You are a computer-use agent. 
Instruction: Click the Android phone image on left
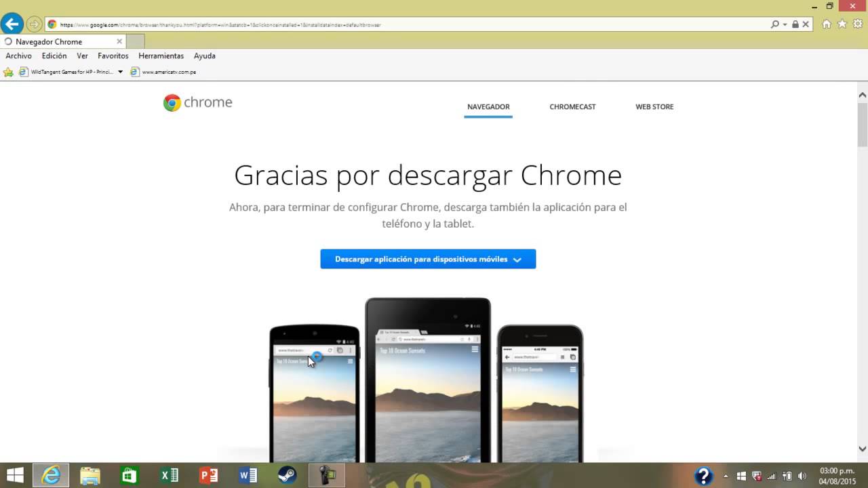click(315, 393)
